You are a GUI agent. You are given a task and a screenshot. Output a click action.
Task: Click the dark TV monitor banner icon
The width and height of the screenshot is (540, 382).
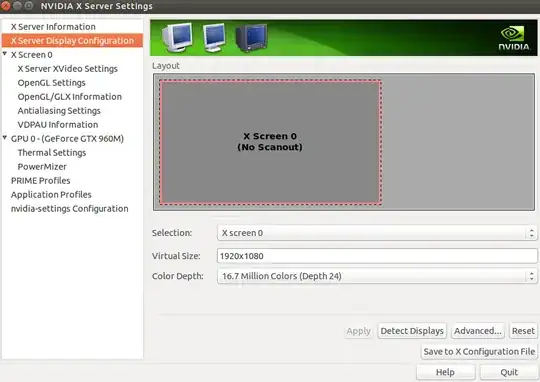tap(251, 38)
